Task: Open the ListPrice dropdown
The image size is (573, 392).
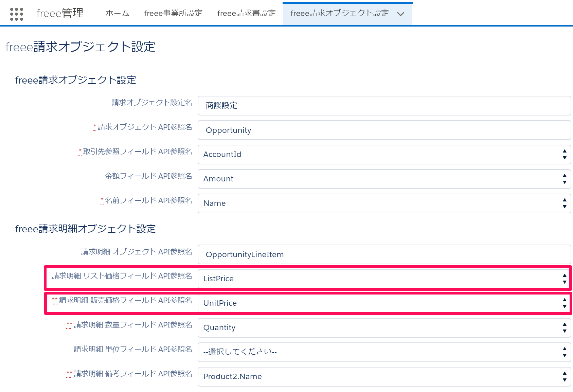Action: pyautogui.click(x=384, y=279)
